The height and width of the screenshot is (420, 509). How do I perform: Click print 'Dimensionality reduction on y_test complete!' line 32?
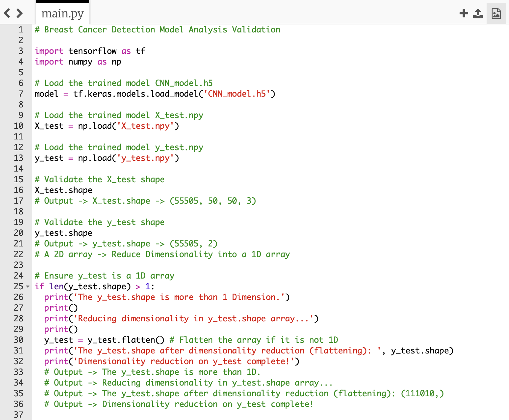(x=172, y=361)
